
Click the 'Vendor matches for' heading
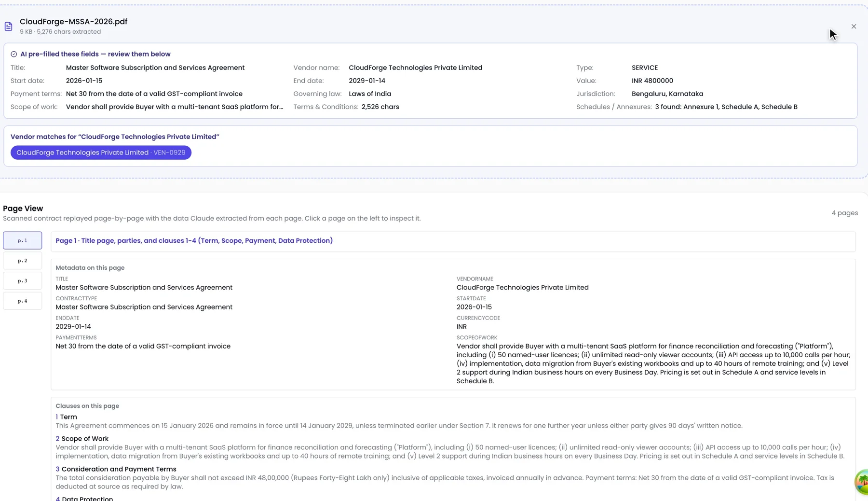(115, 137)
